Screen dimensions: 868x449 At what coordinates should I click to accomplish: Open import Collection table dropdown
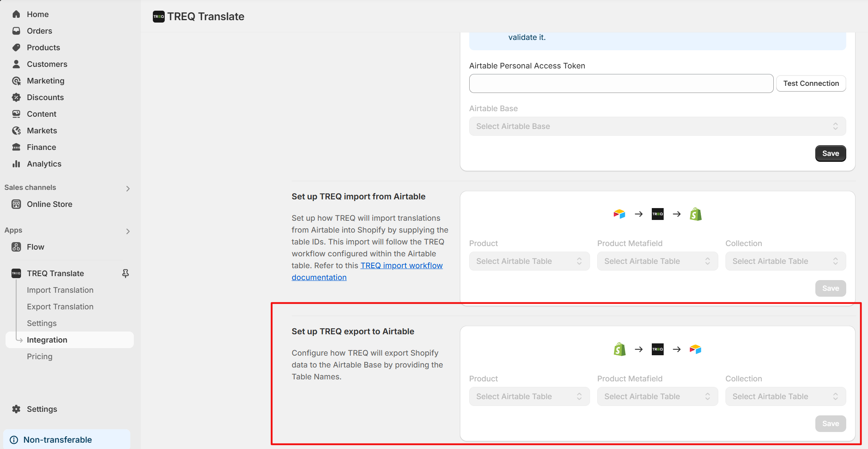click(x=786, y=261)
